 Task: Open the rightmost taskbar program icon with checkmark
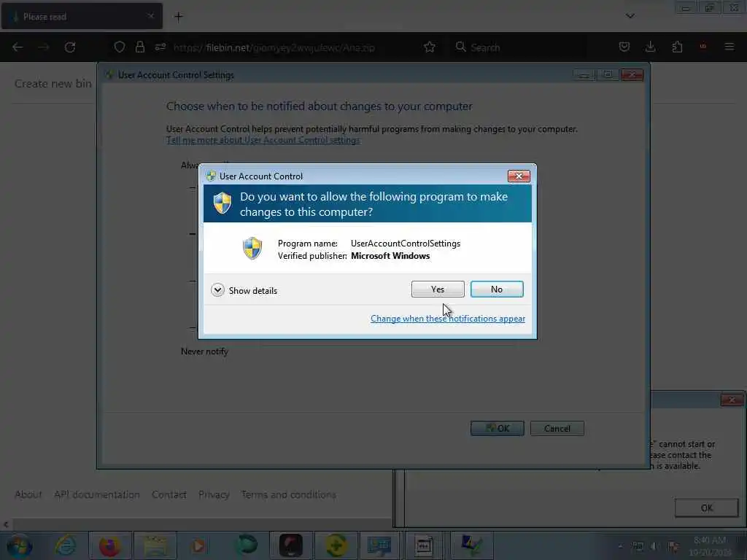tap(471, 545)
